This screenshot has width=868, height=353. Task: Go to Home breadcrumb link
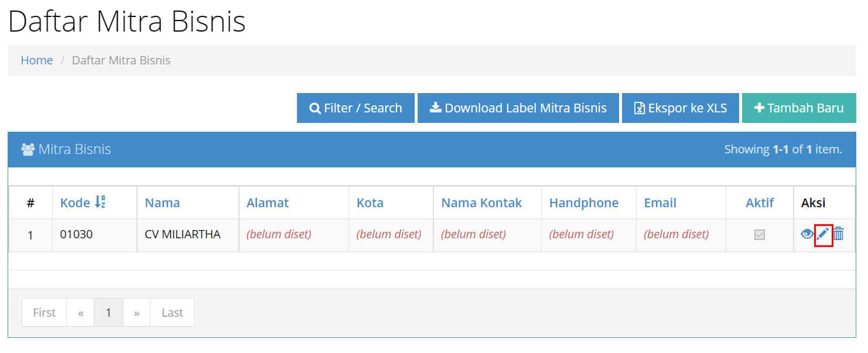coord(37,60)
